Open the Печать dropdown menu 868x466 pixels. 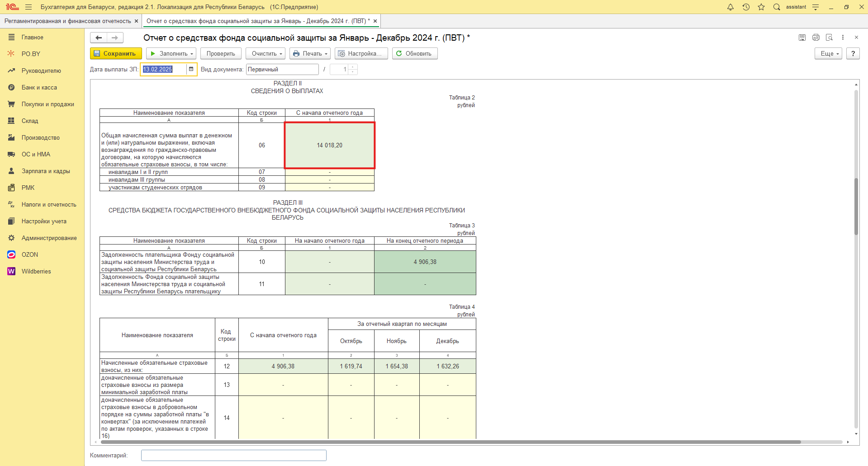(x=310, y=53)
